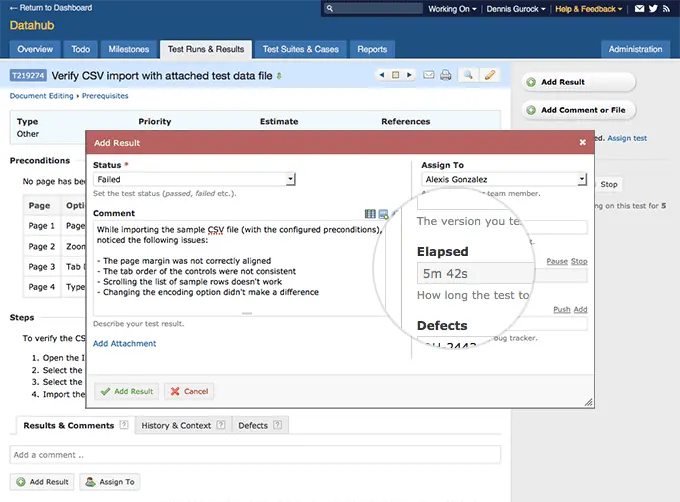The width and height of the screenshot is (680, 502).
Task: Open the Status dropdown showing Failed
Action: pos(194,179)
